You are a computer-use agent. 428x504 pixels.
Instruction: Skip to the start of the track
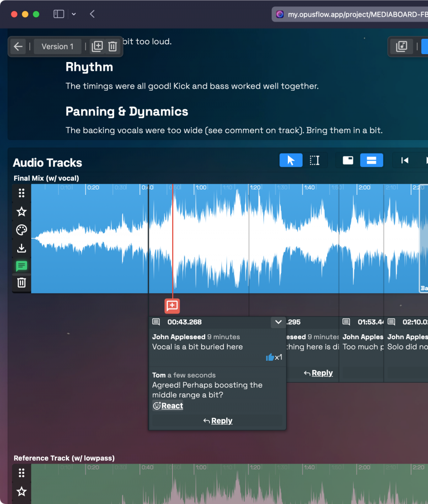[x=405, y=160]
